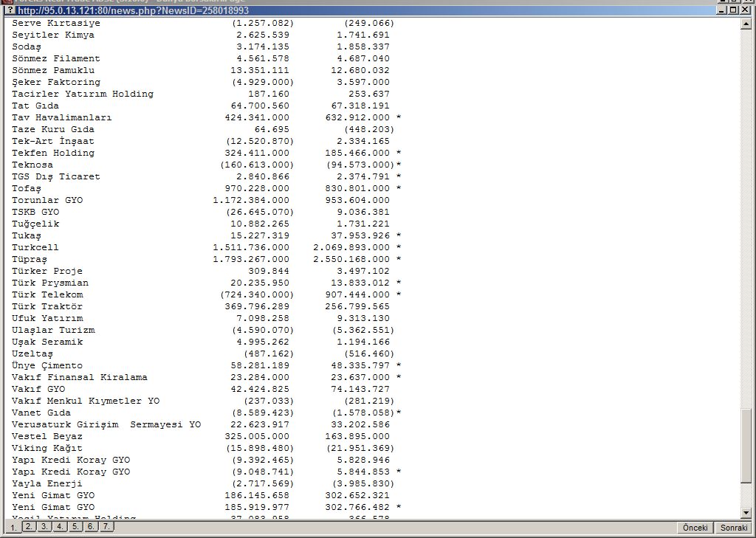
Task: Click the Şeker Faktoring row name
Action: pos(56,82)
